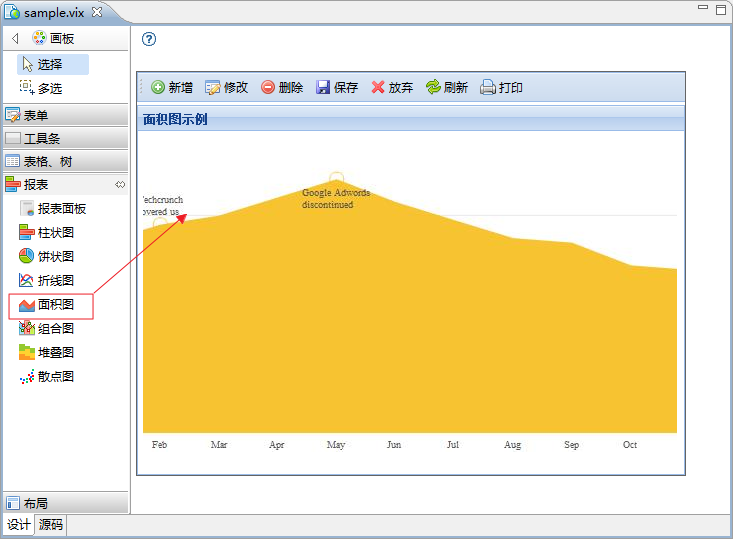Image resolution: width=733 pixels, height=539 pixels.
Task: Click the 新增 add button
Action: click(172, 87)
